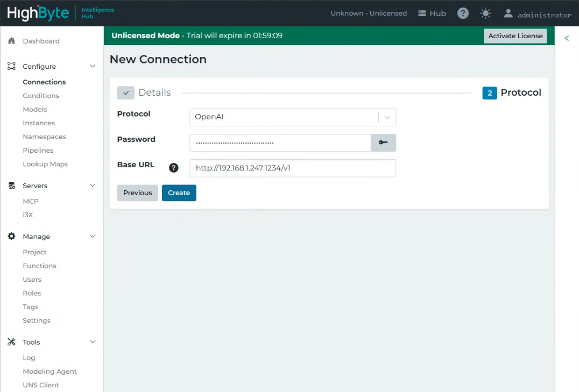
Task: Reveal password with the key icon
Action: (383, 142)
